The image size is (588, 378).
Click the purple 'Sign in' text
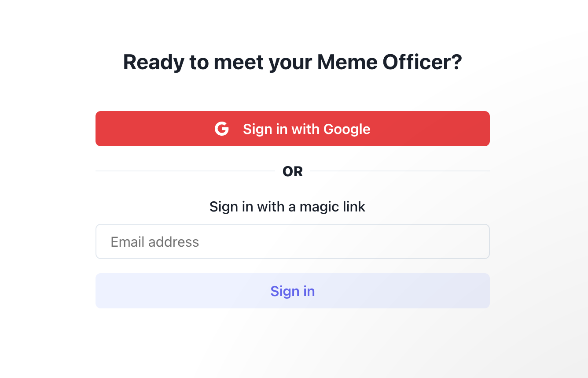coord(292,291)
